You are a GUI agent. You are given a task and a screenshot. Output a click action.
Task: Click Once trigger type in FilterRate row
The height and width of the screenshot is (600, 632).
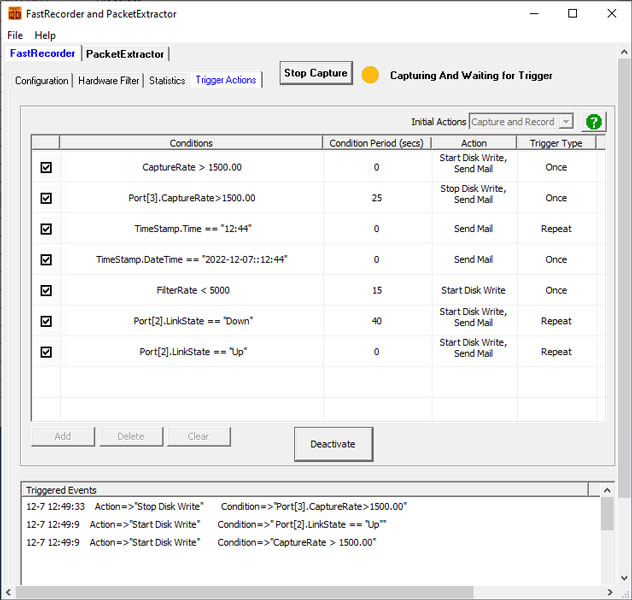tap(556, 290)
